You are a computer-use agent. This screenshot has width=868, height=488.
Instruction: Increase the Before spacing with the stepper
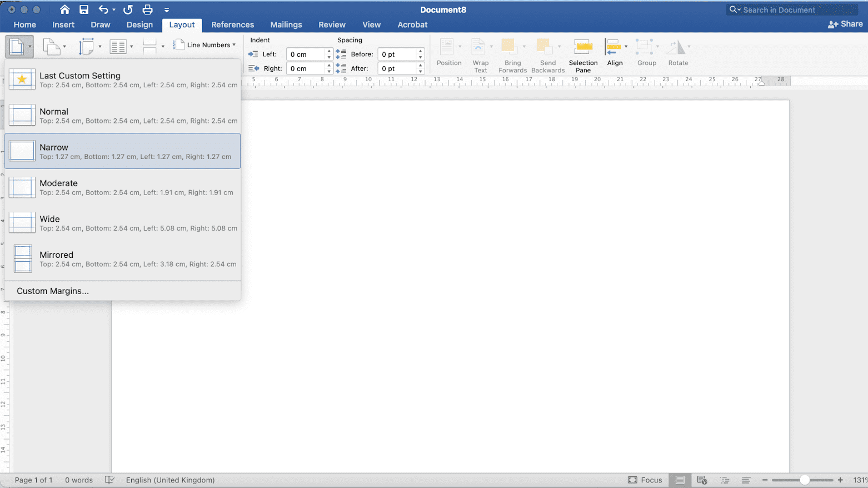pos(420,51)
